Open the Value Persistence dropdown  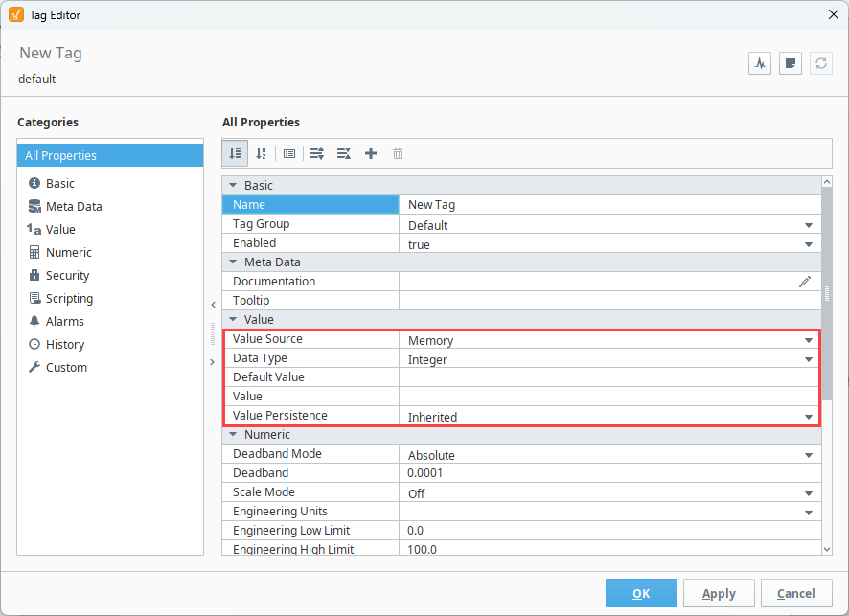pos(809,417)
